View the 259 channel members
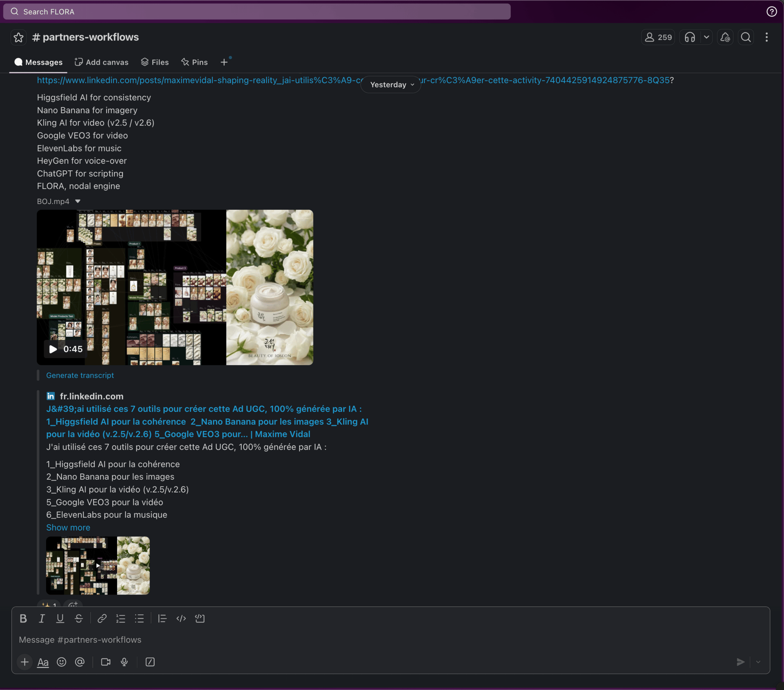 click(658, 38)
